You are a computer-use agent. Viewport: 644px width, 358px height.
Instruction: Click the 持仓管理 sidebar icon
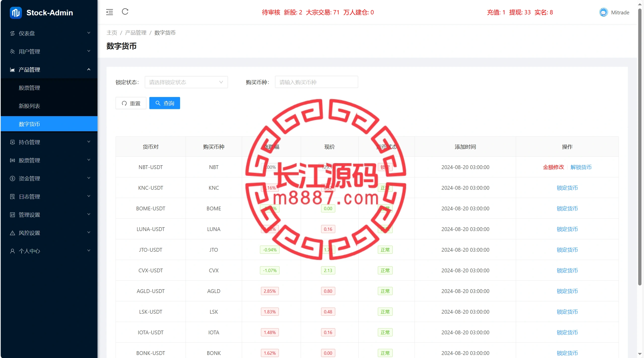(x=12, y=142)
